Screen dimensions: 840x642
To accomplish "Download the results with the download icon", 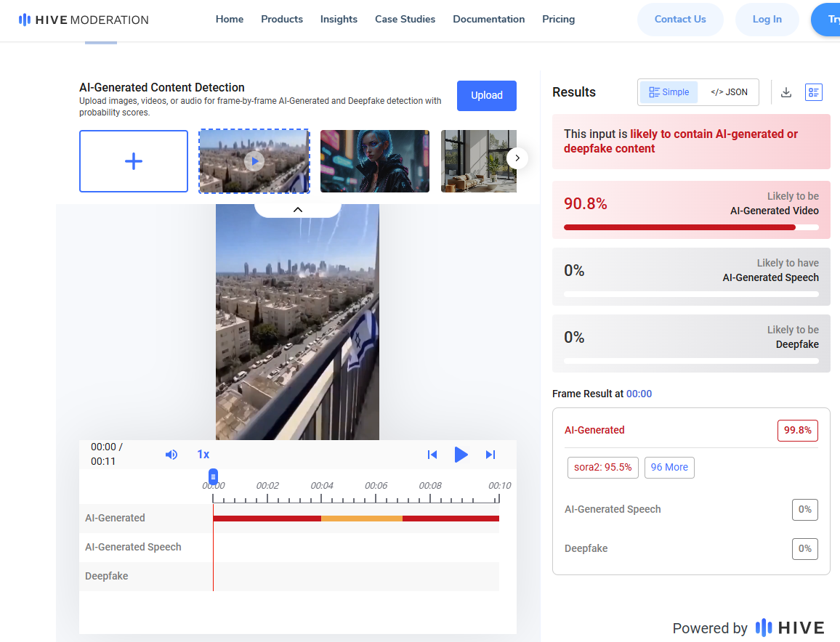I will [786, 92].
